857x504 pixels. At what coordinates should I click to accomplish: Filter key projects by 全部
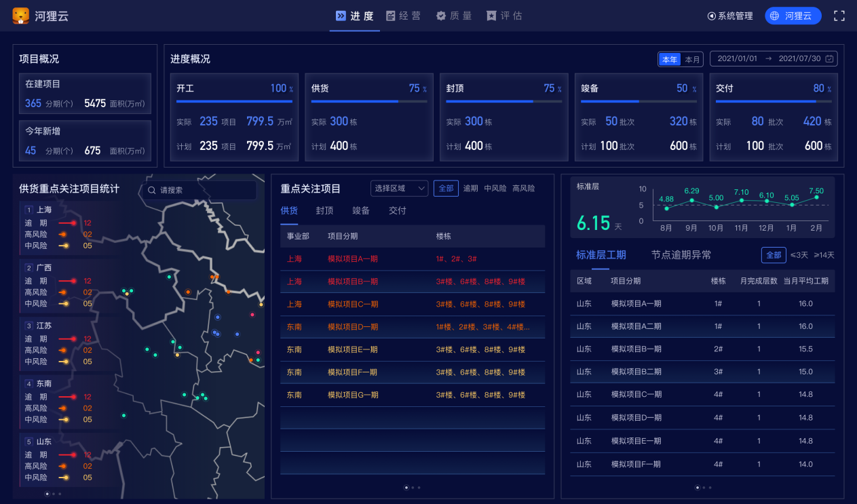tap(446, 189)
